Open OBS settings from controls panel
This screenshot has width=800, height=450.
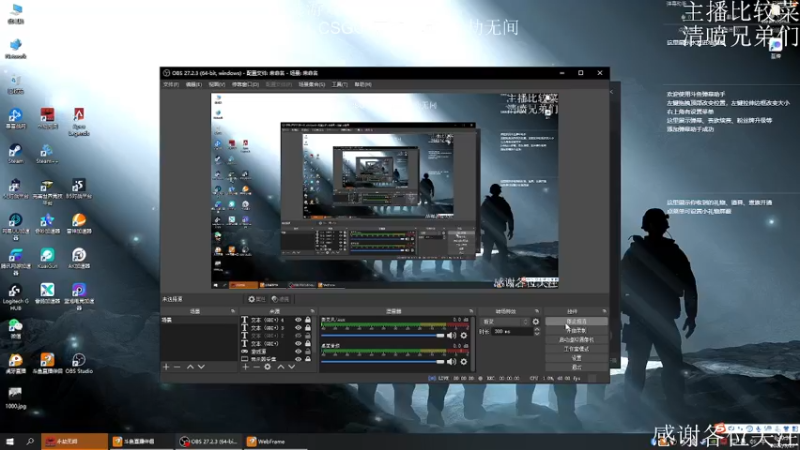coord(576,358)
